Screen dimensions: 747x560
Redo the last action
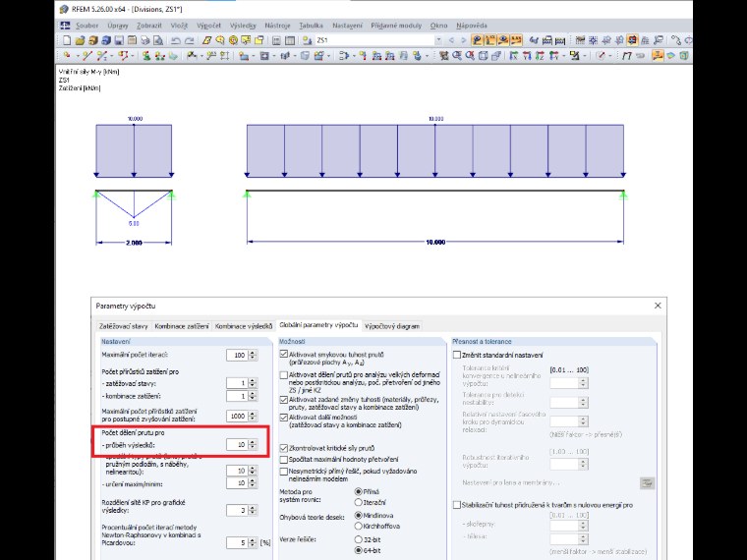point(189,40)
